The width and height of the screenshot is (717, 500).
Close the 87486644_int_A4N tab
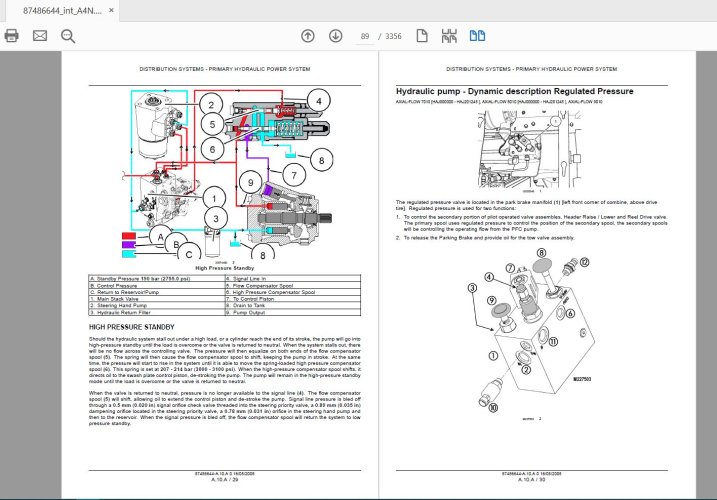[x=111, y=10]
